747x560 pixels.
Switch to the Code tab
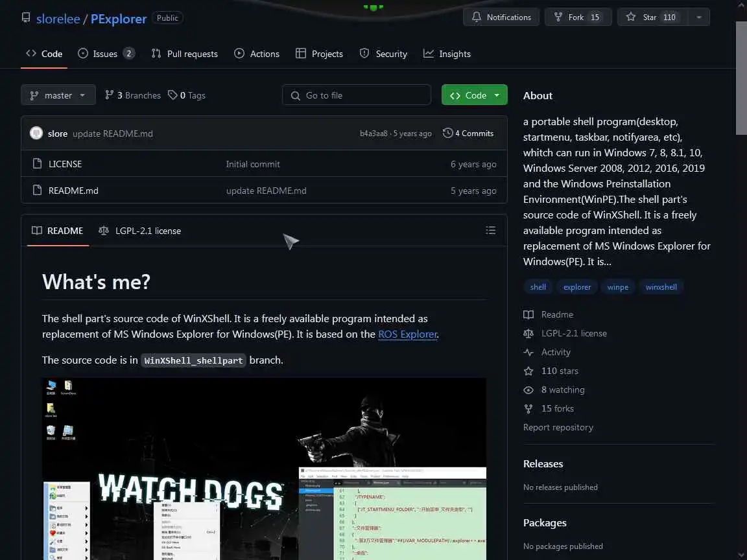click(x=44, y=54)
